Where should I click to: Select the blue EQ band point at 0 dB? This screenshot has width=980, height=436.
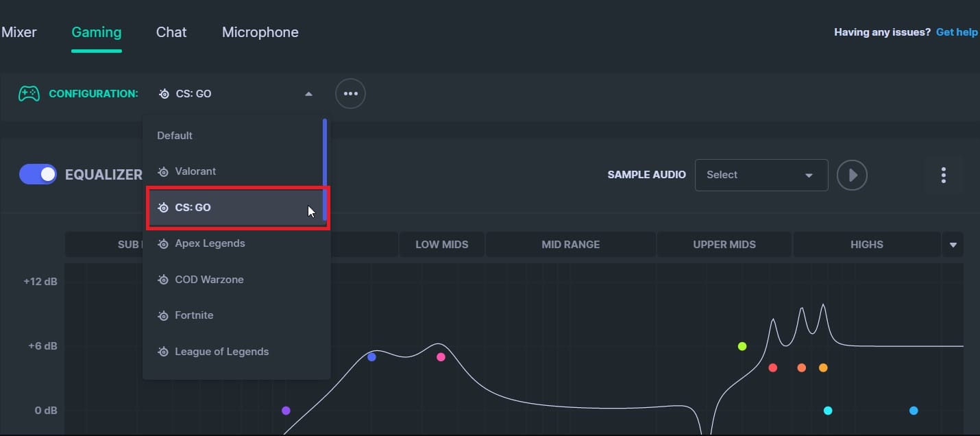pos(914,411)
